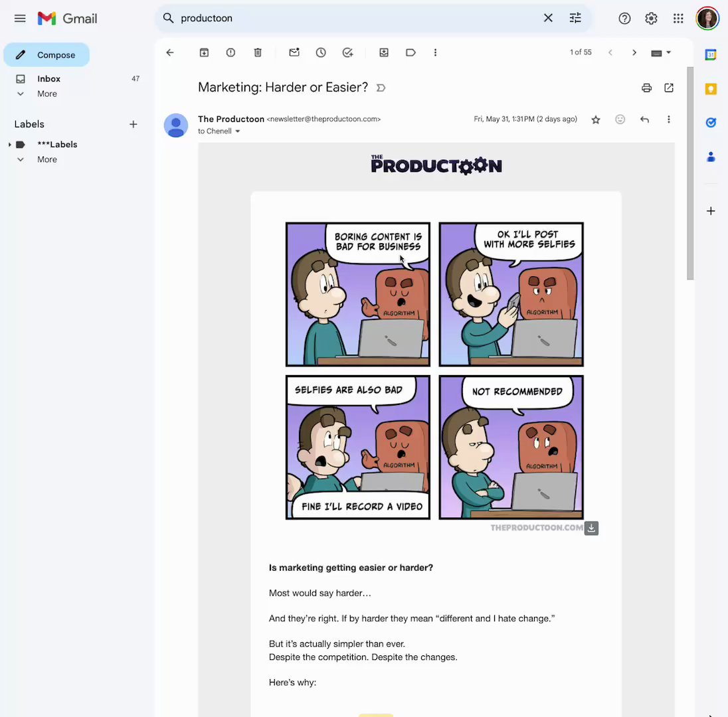
Task: Star the Productoon email
Action: [596, 119]
